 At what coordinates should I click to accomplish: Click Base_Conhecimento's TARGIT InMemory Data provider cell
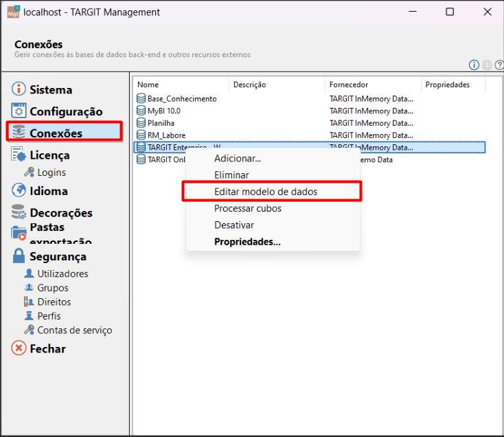click(371, 99)
